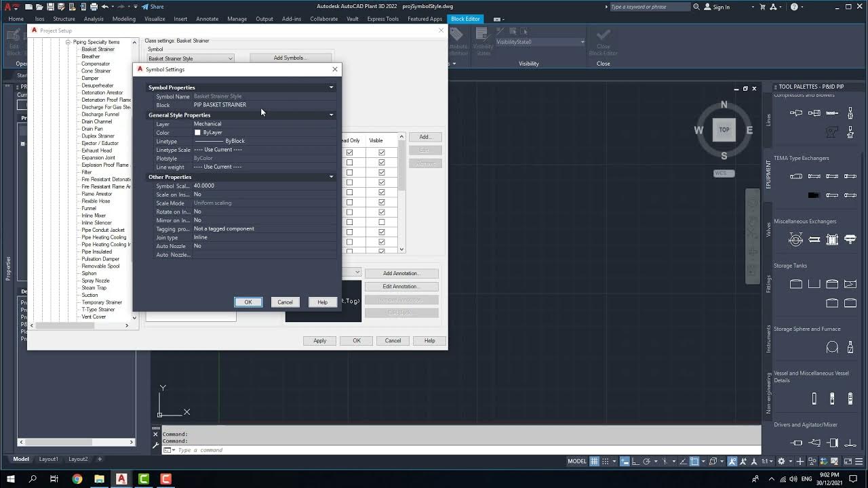868x488 pixels.
Task: Collapse the General Style Properties section
Action: (332, 115)
